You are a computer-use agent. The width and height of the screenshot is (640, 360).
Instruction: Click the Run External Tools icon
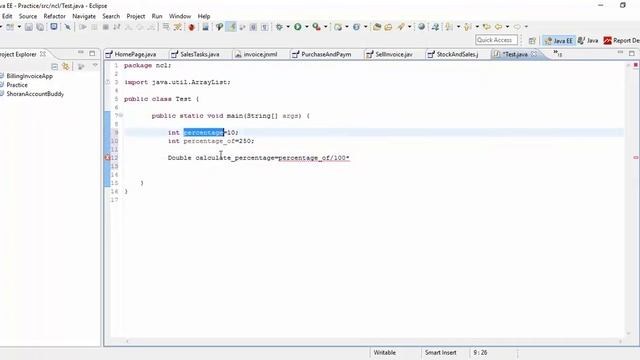(x=316, y=27)
